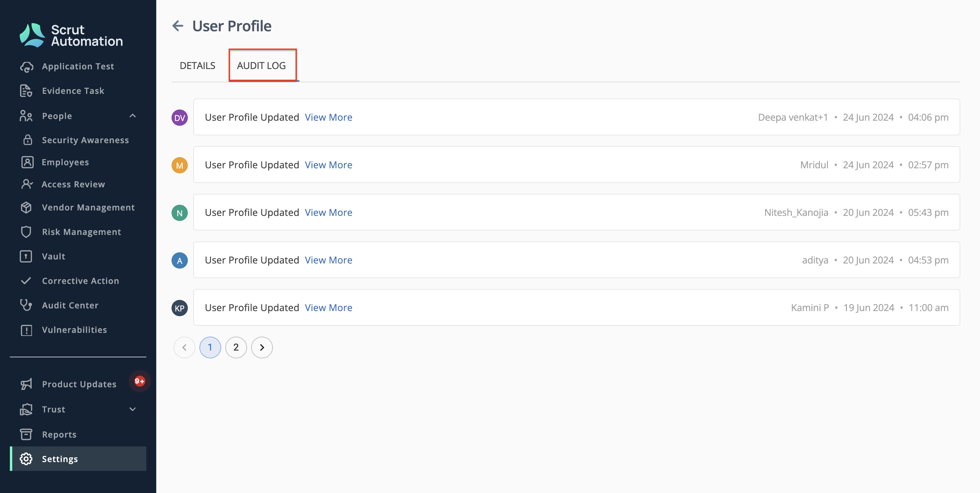Click the Trust hand icon
This screenshot has height=493, width=980.
pyautogui.click(x=26, y=409)
